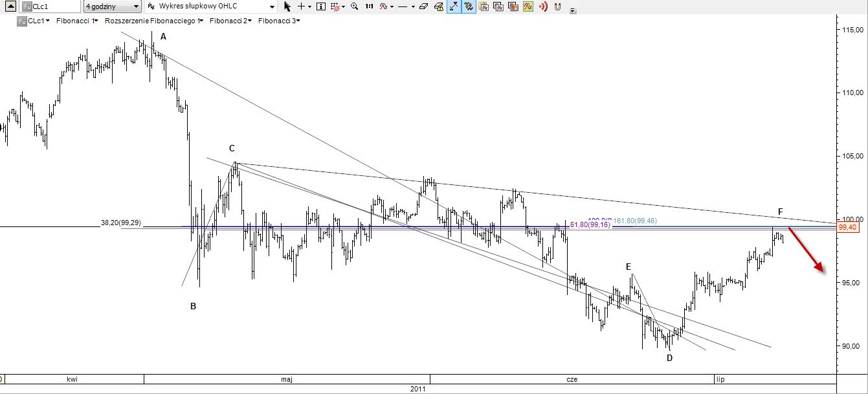Click the indicator wave analysis icon
The width and height of the screenshot is (868, 394).
click(383, 6)
